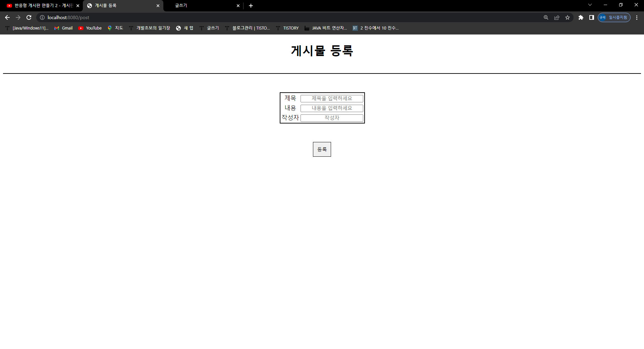Click the forward navigation arrow

(18, 17)
